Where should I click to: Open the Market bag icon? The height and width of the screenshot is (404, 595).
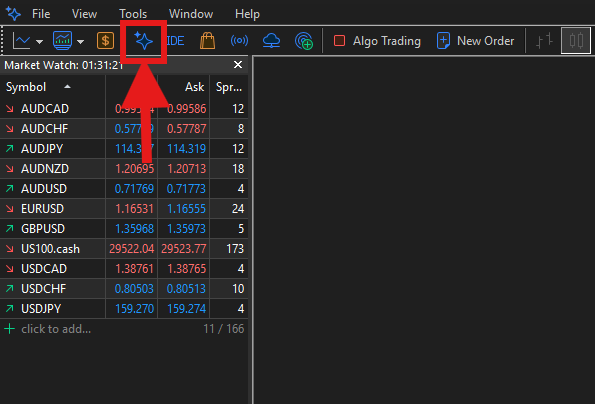(x=208, y=41)
